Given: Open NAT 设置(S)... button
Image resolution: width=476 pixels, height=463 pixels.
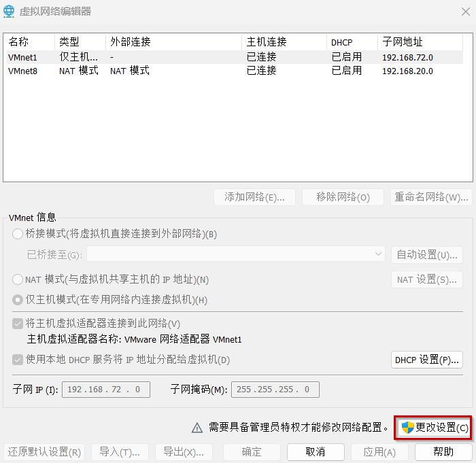Looking at the screenshot, I should click(x=427, y=279).
